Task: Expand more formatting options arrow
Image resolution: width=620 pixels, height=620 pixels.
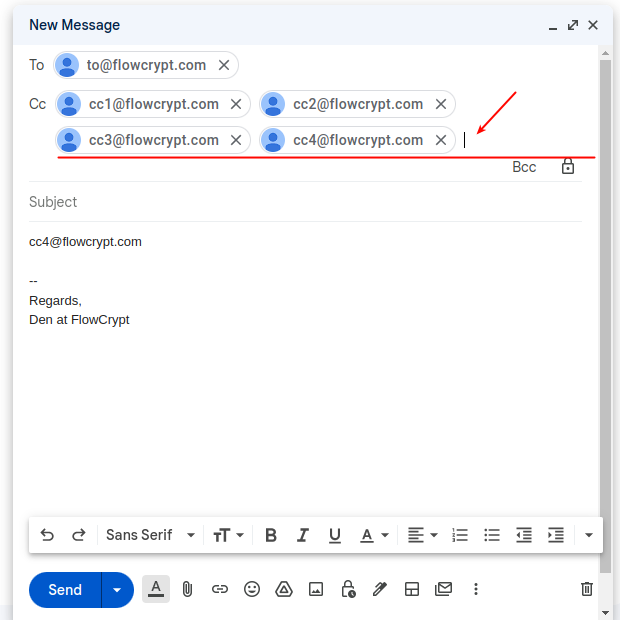Action: pyautogui.click(x=588, y=535)
